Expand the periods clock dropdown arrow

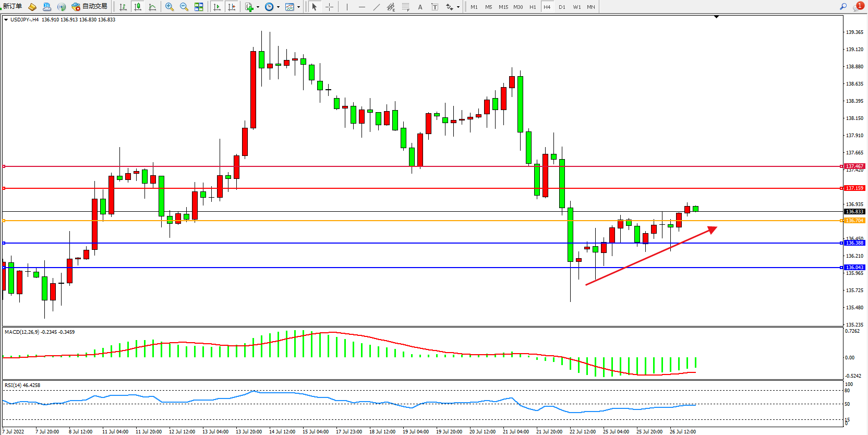click(x=278, y=7)
